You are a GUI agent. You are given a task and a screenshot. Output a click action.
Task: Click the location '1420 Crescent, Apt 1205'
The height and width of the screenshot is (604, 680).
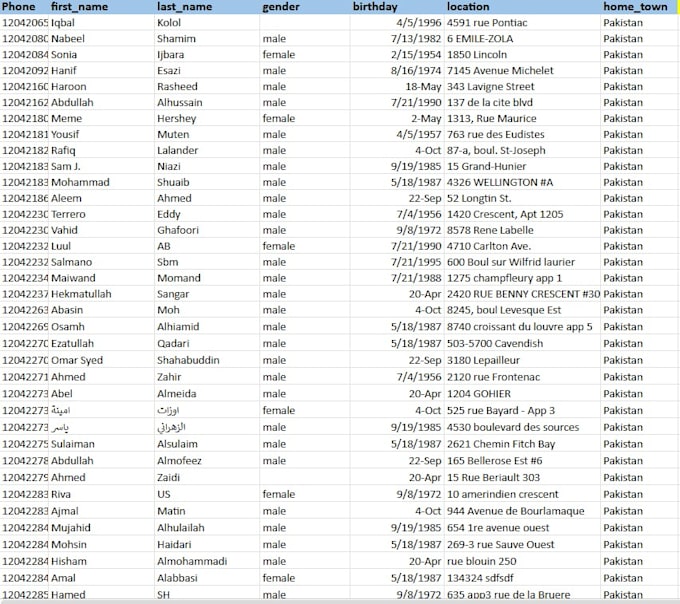pyautogui.click(x=505, y=215)
